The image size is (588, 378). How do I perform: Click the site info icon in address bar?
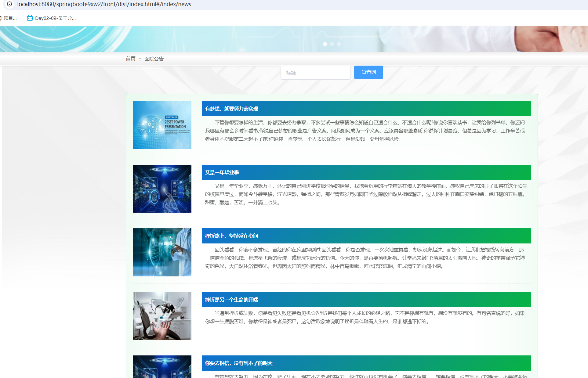coord(9,4)
